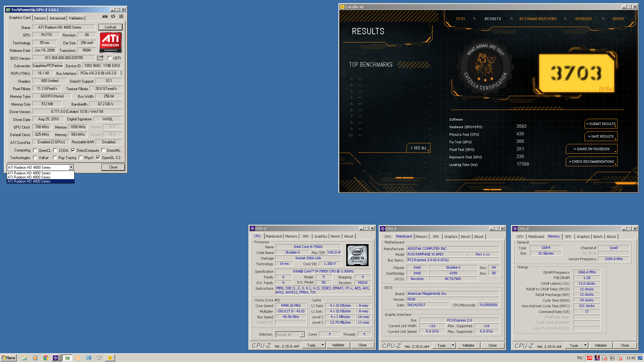Switch to GPU-Z Sensors tab
The image size is (644, 362).
click(40, 18)
